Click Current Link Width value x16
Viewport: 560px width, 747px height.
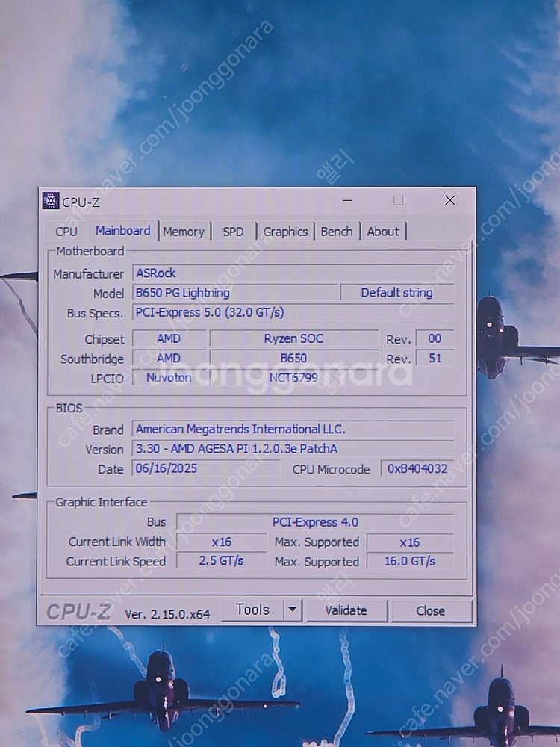point(222,542)
